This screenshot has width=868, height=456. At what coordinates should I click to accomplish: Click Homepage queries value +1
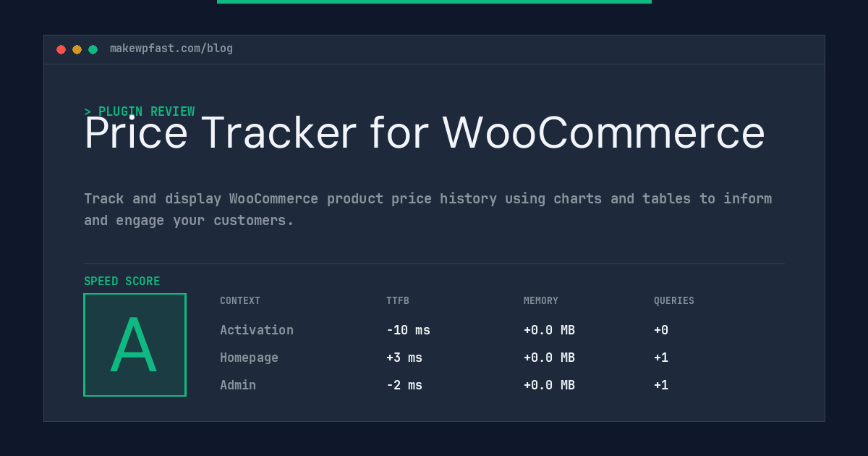(x=661, y=358)
